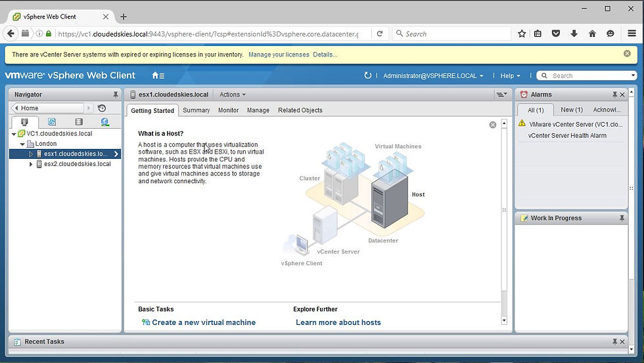644x363 pixels.
Task: Select the Storage navigator tab
Action: click(79, 122)
